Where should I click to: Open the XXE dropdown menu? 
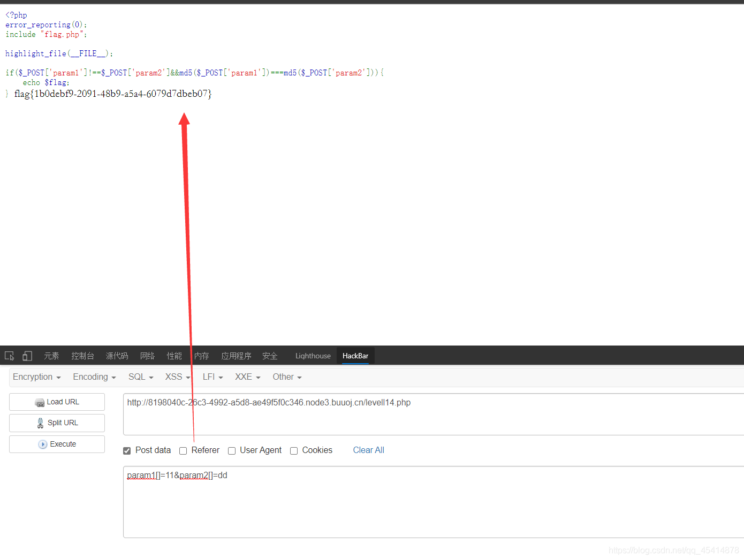click(x=248, y=377)
